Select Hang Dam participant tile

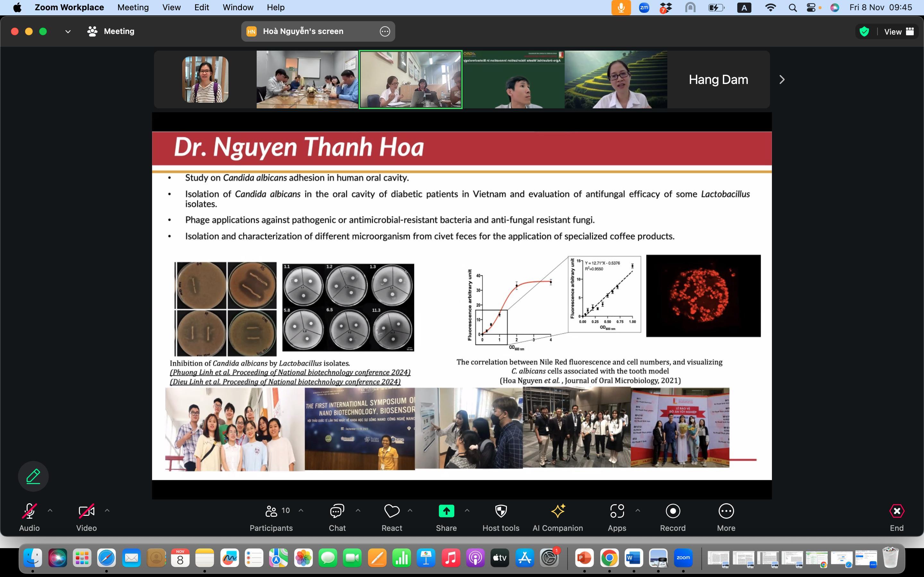click(x=718, y=79)
